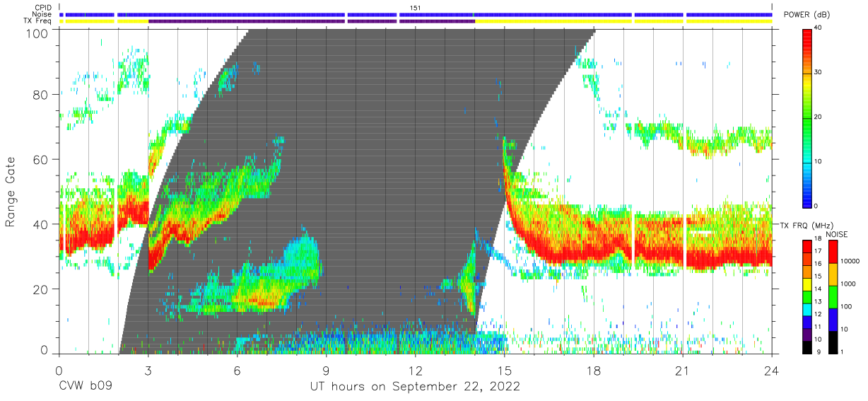Click the 3 tick on the UT hours axis
This screenshot has width=868, height=401.
[148, 369]
